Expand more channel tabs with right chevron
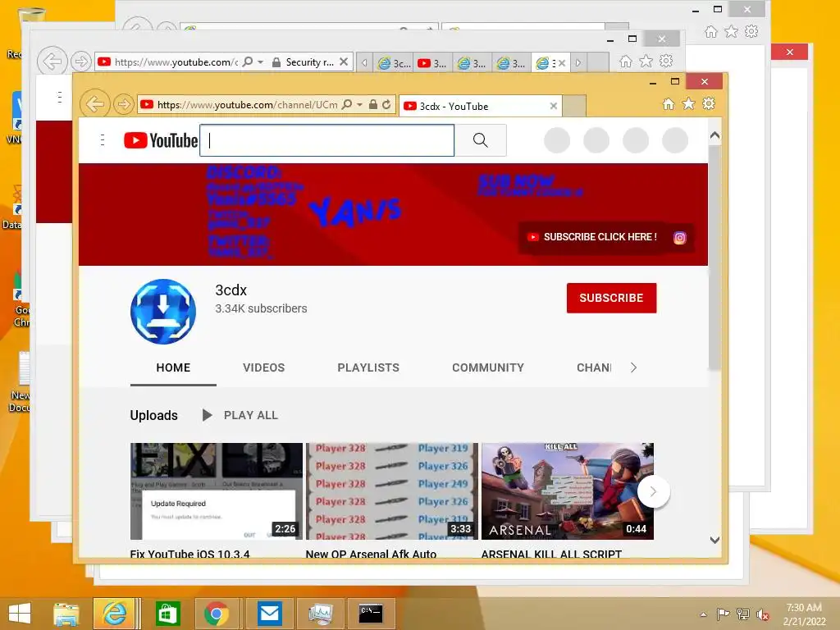Image resolution: width=840 pixels, height=630 pixels. (634, 367)
